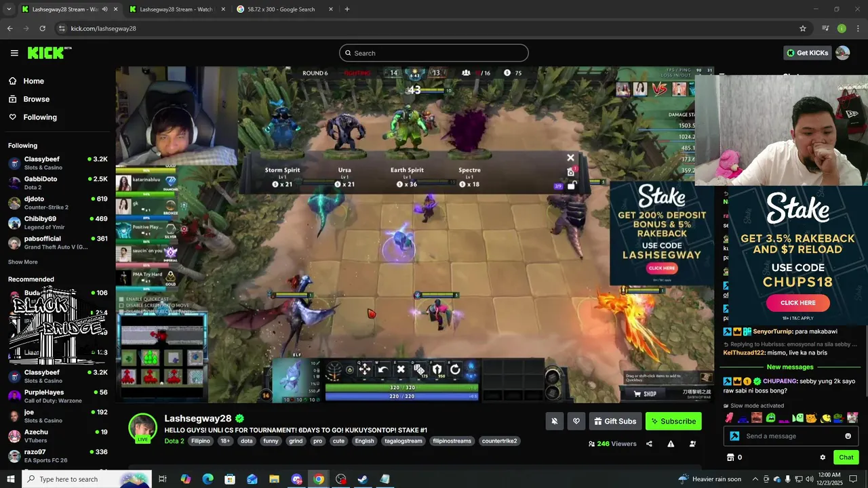
Task: View site information icon in address bar
Action: (x=62, y=28)
